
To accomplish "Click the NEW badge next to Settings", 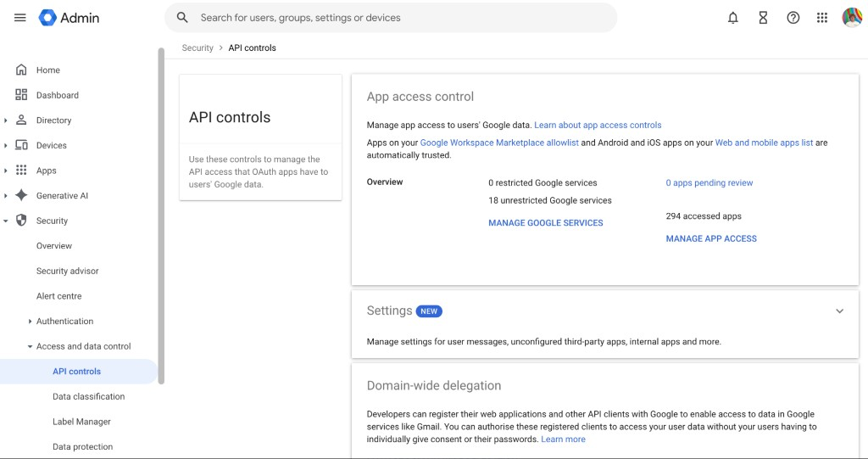I will tap(429, 311).
